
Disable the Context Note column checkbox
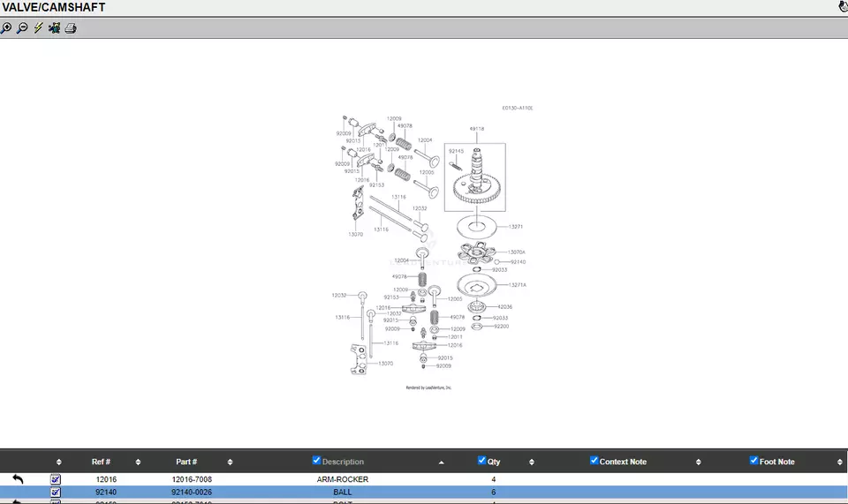point(594,461)
